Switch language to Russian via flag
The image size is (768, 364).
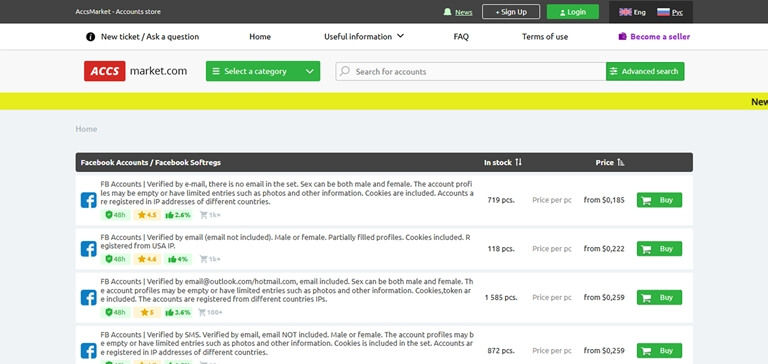(x=663, y=12)
